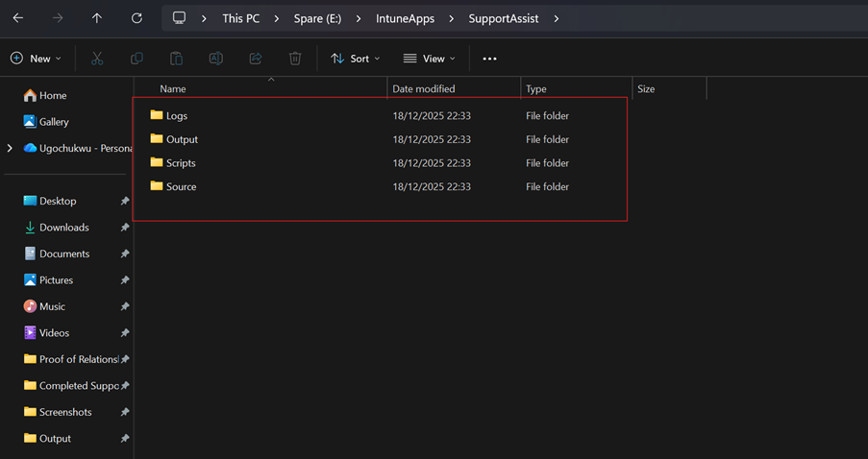The height and width of the screenshot is (459, 868).
Task: Open the New item menu
Action: coord(36,58)
